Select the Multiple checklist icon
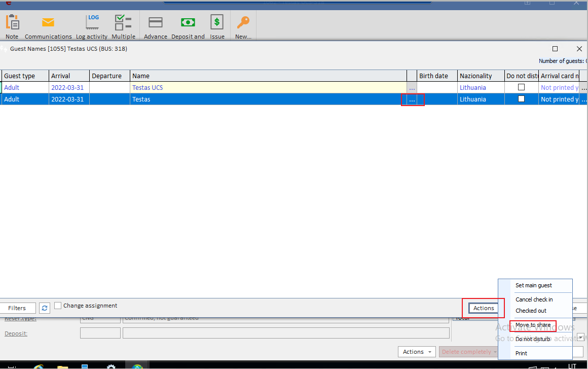This screenshot has height=369, width=588. tap(123, 22)
